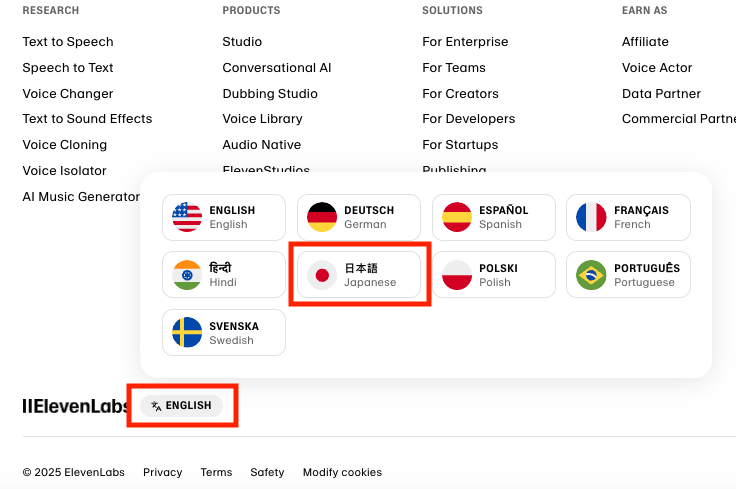Pick the Svenska Swedish language label

click(234, 333)
